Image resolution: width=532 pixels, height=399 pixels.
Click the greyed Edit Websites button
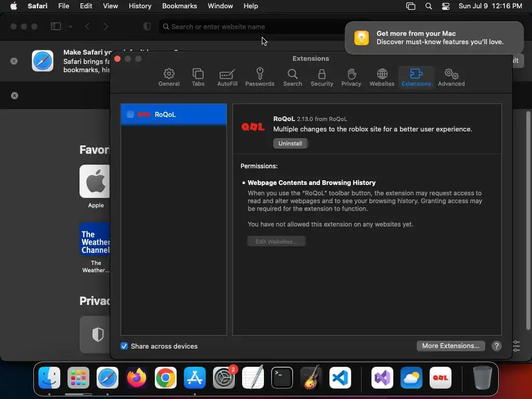pos(276,241)
